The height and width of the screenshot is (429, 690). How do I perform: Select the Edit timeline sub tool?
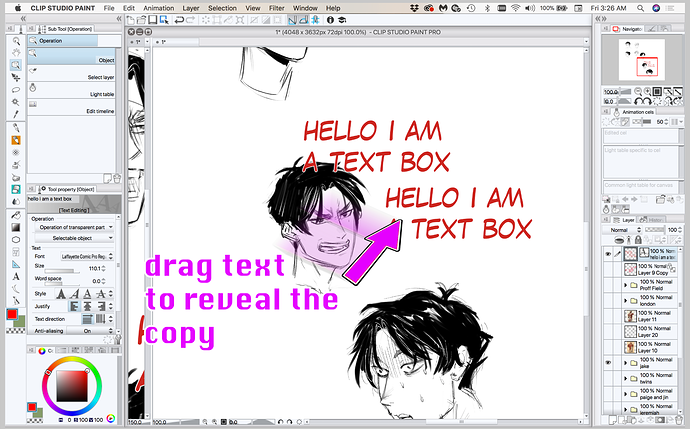point(75,110)
